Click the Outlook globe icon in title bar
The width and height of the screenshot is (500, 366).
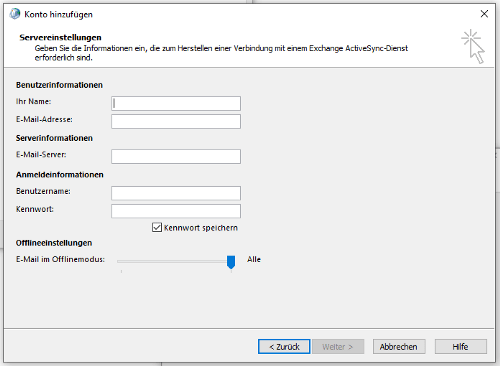pyautogui.click(x=15, y=14)
